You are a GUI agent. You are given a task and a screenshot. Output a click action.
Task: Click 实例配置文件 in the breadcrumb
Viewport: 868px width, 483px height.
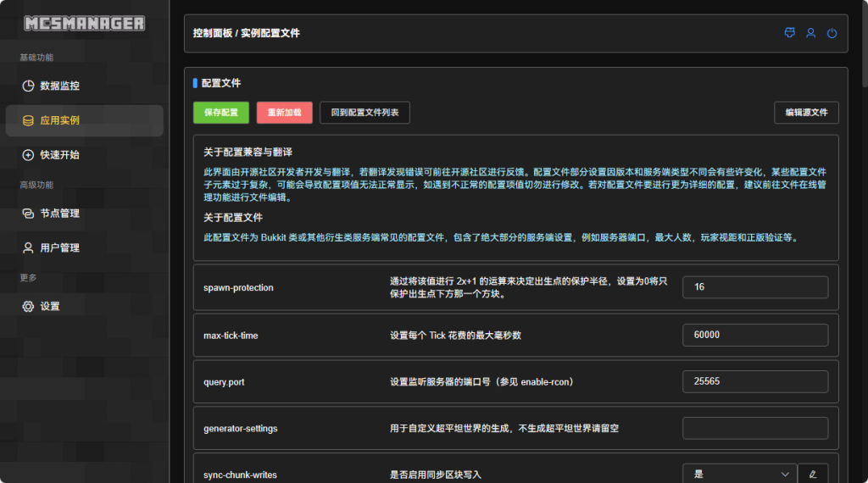click(270, 33)
